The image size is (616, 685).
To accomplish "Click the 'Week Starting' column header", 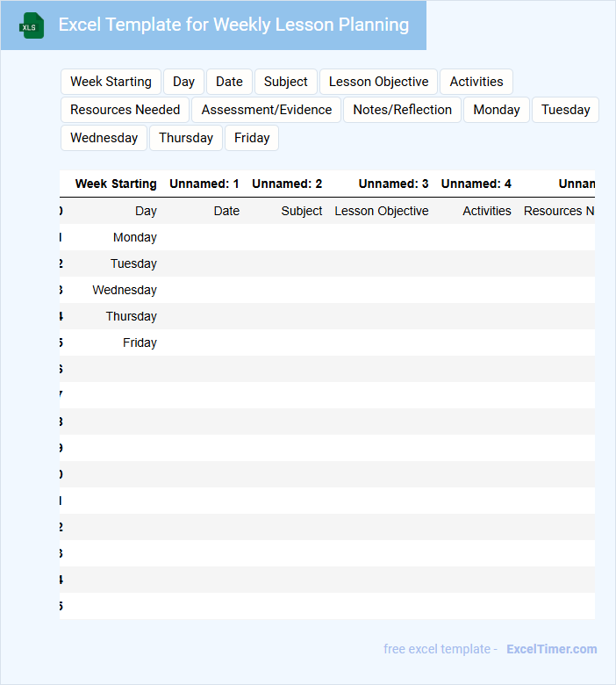I will (x=116, y=184).
